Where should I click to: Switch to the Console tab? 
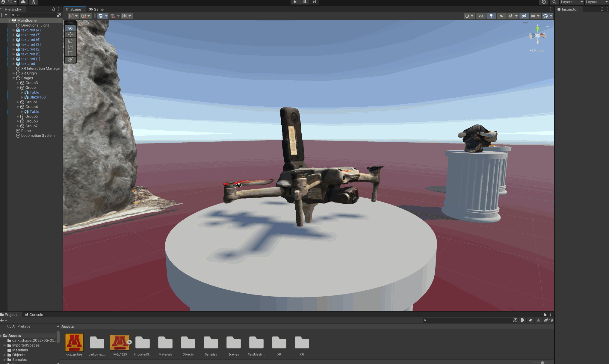34,315
